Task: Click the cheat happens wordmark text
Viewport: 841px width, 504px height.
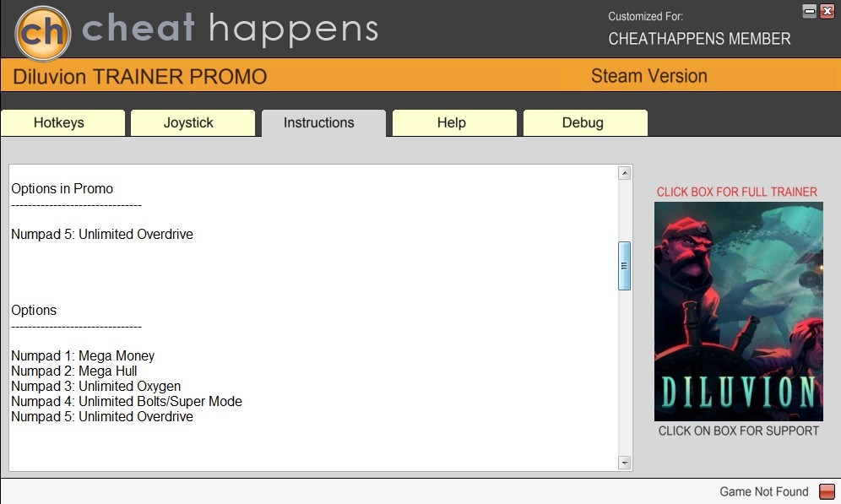Action: tap(231, 29)
